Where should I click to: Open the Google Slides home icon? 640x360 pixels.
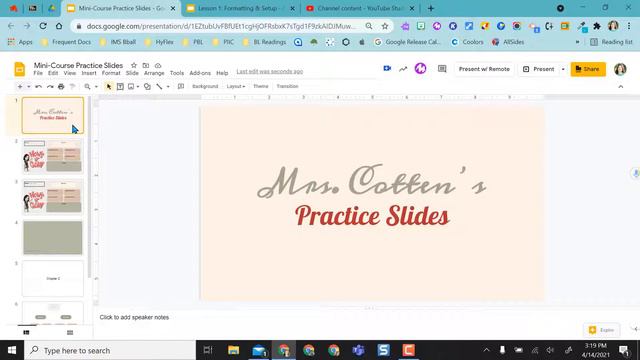coord(20,69)
